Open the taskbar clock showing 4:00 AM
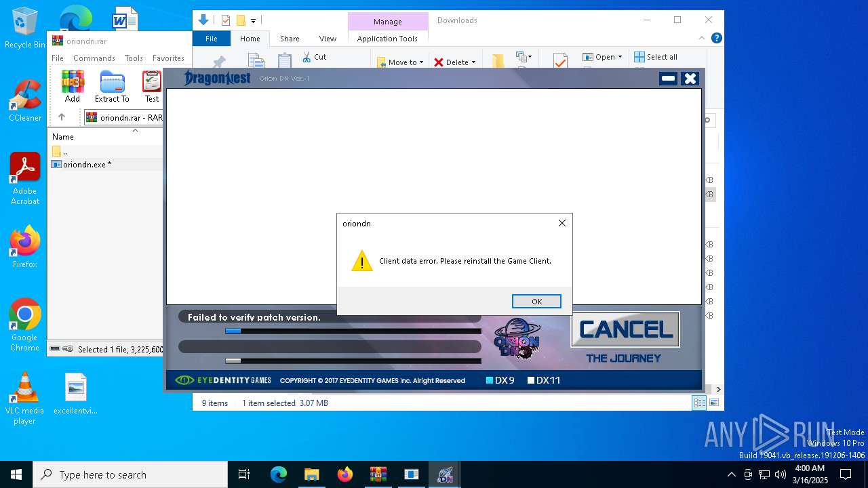The image size is (868, 488). click(x=810, y=474)
